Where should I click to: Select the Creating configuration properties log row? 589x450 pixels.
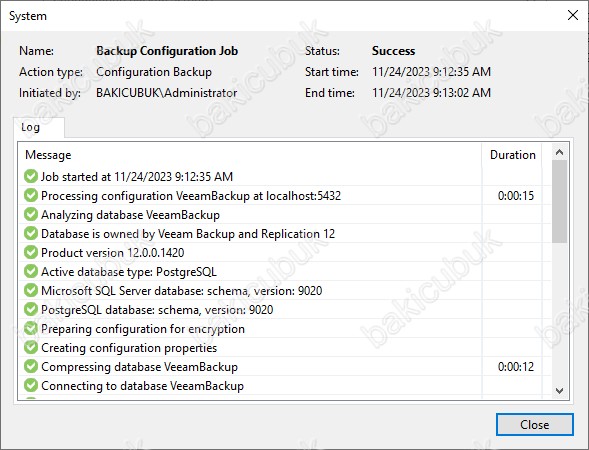[285, 347]
